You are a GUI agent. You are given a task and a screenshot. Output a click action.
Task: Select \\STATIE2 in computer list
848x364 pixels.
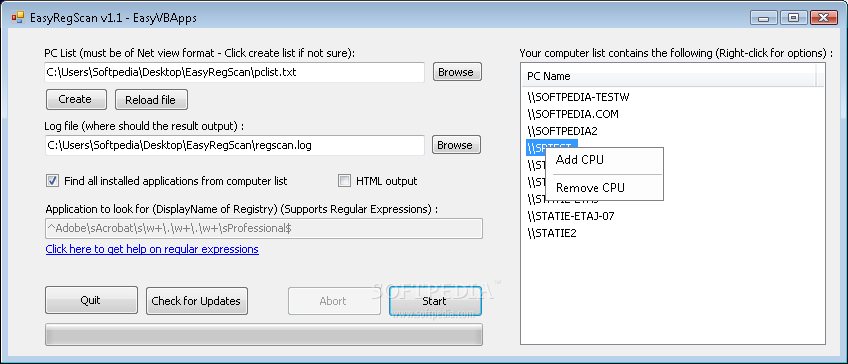[552, 233]
